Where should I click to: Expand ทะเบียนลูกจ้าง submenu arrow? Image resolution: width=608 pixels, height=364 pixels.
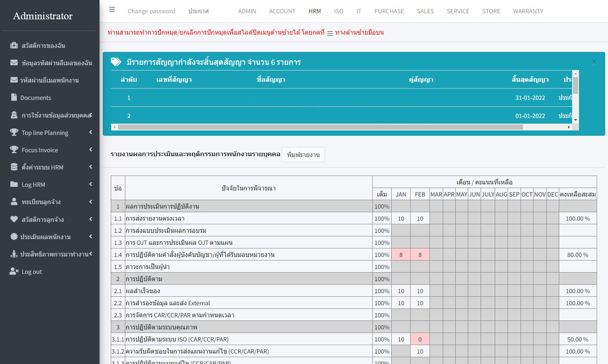pos(91,201)
